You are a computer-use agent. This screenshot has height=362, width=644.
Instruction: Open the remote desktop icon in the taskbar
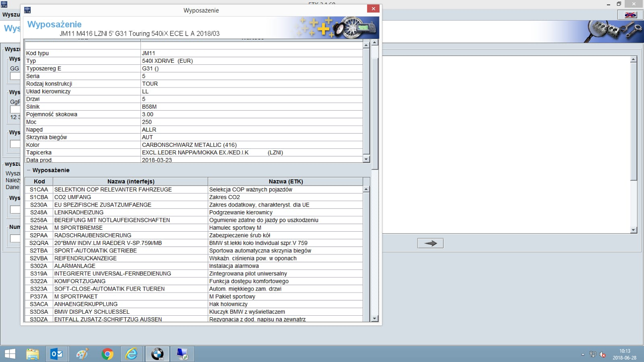pos(182,354)
